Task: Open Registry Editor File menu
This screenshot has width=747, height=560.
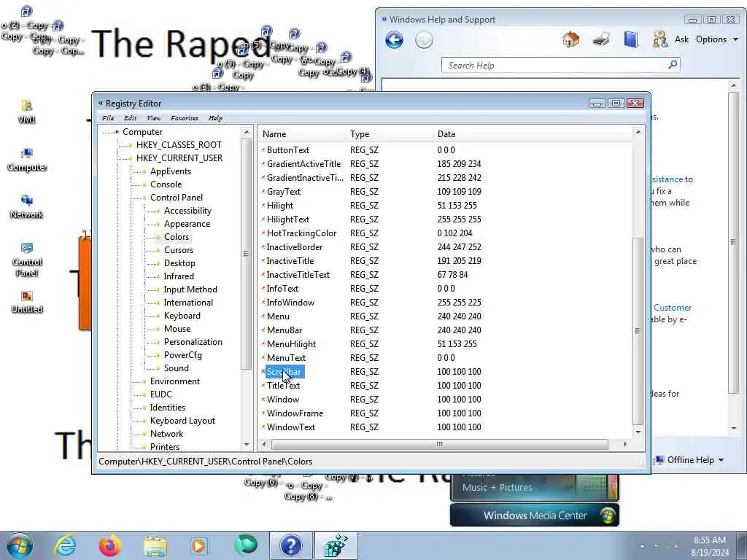Action: 108,118
